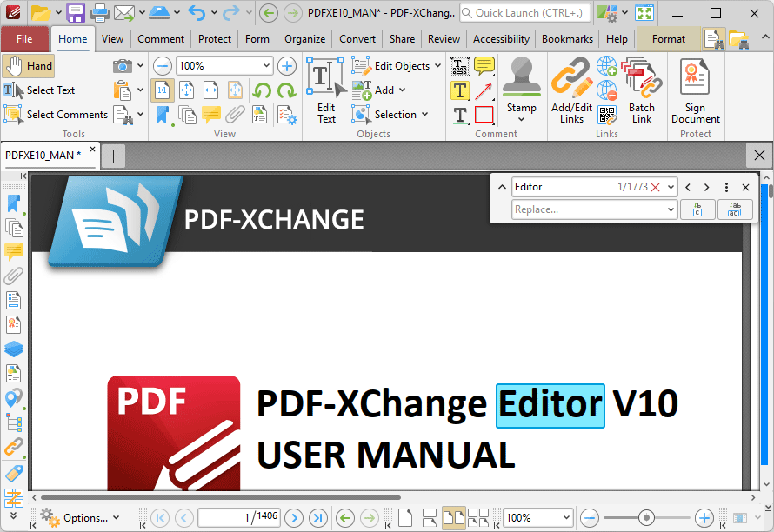Toggle Actual Size 1:1 view
The height and width of the screenshot is (532, 774).
(x=163, y=90)
